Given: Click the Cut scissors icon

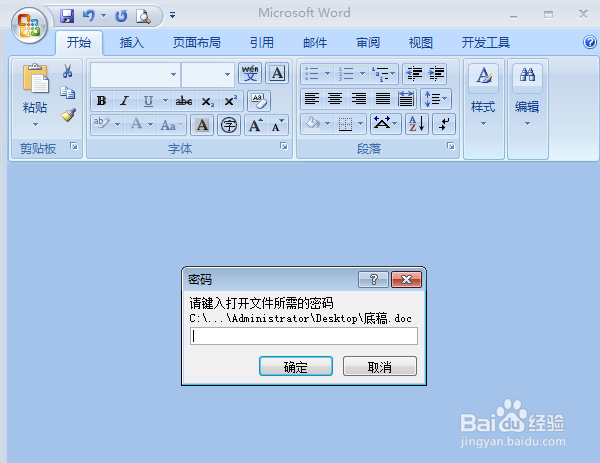Looking at the screenshot, I should [x=67, y=71].
